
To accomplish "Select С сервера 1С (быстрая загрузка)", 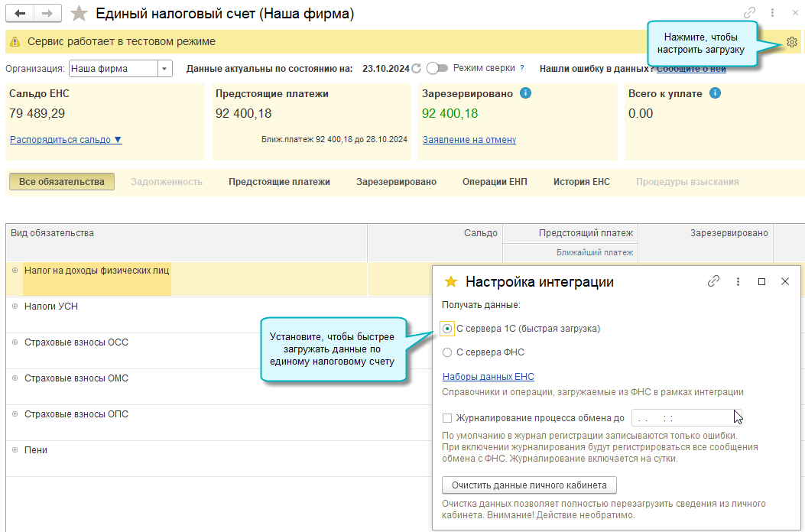I will (x=447, y=329).
